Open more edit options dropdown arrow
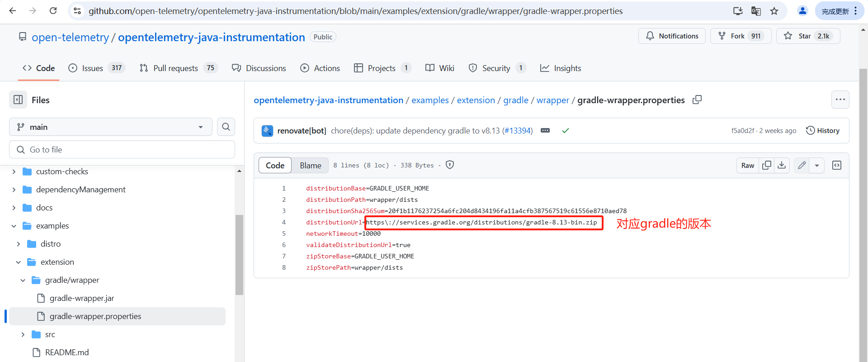This screenshot has width=868, height=362. 817,165
